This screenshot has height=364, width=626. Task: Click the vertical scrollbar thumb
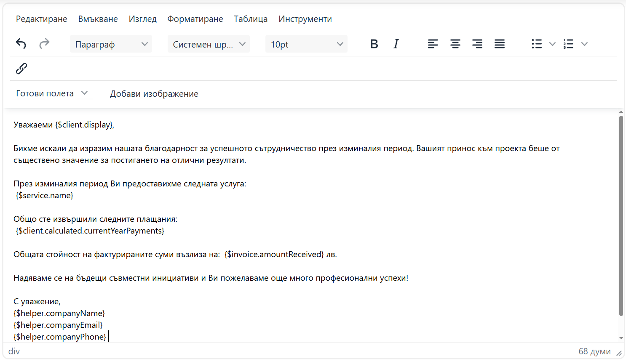621,215
